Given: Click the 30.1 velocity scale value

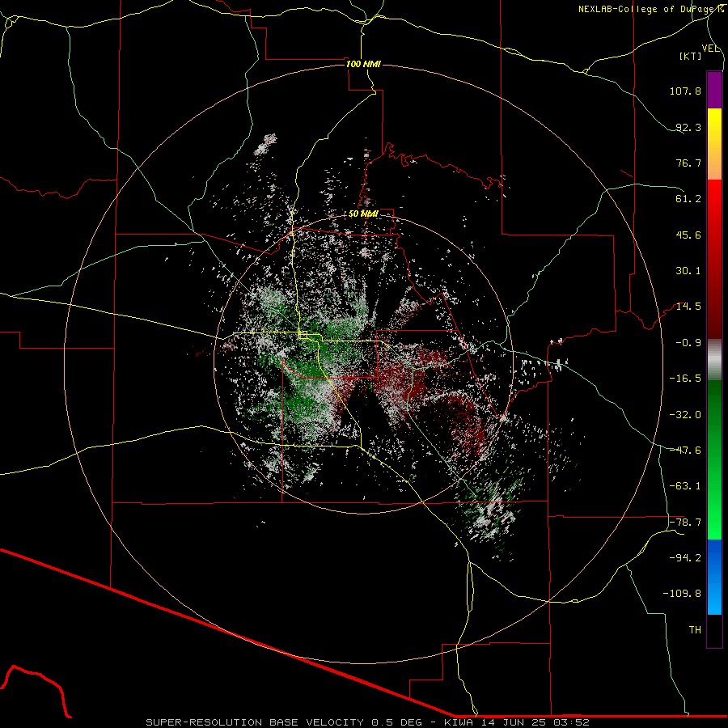Looking at the screenshot, I should coord(688,271).
